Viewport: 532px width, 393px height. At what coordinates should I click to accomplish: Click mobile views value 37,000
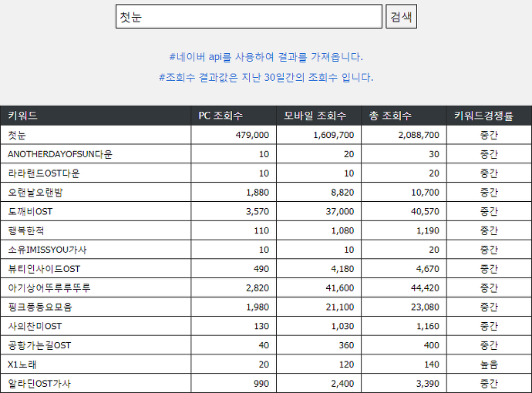click(340, 212)
